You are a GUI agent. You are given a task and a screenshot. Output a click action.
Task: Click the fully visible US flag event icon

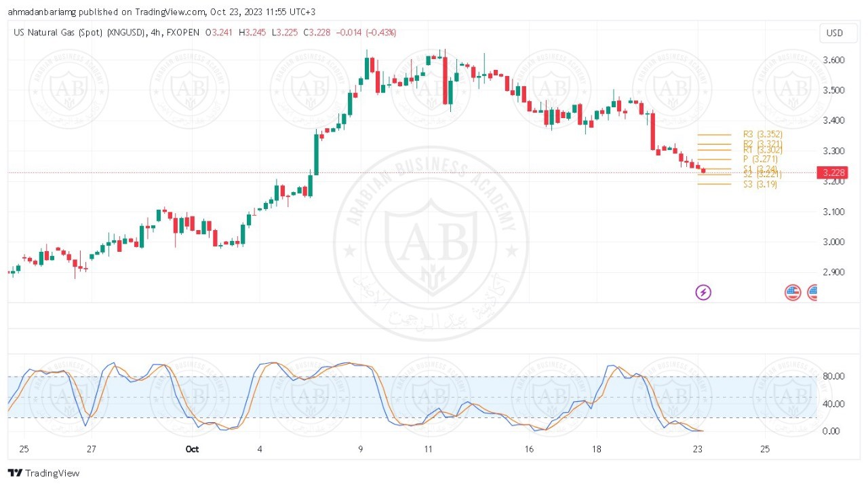(x=793, y=293)
